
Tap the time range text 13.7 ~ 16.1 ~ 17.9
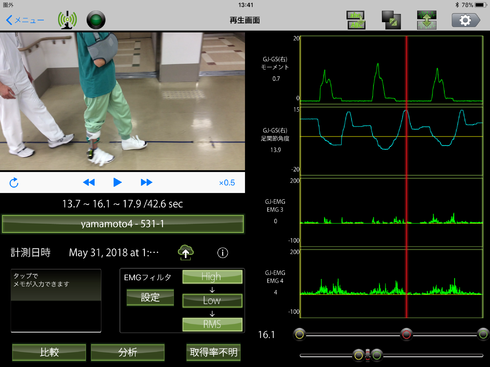pyautogui.click(x=122, y=204)
